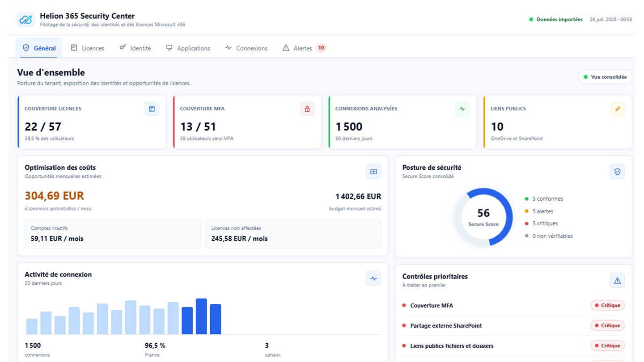The width and height of the screenshot is (644, 362).
Task: Click the '304,69 EUR' savings value
Action: [54, 196]
